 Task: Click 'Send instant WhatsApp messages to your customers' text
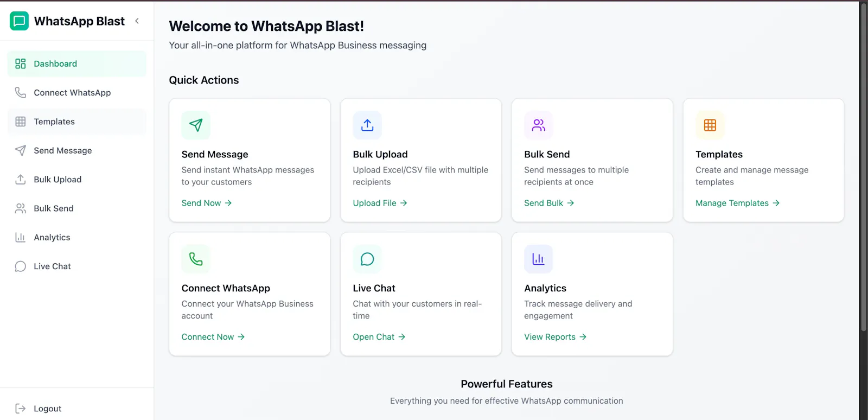[x=248, y=176]
